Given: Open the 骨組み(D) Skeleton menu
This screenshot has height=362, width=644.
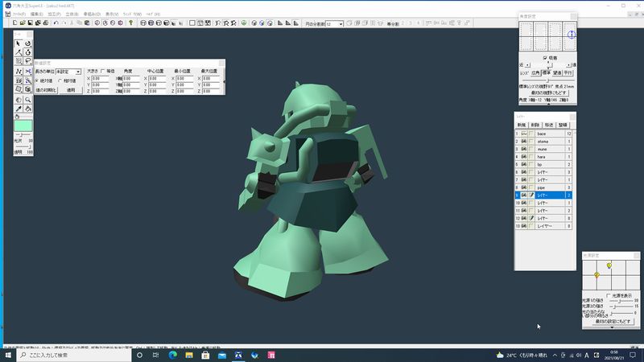Looking at the screenshot, I should 92,14.
